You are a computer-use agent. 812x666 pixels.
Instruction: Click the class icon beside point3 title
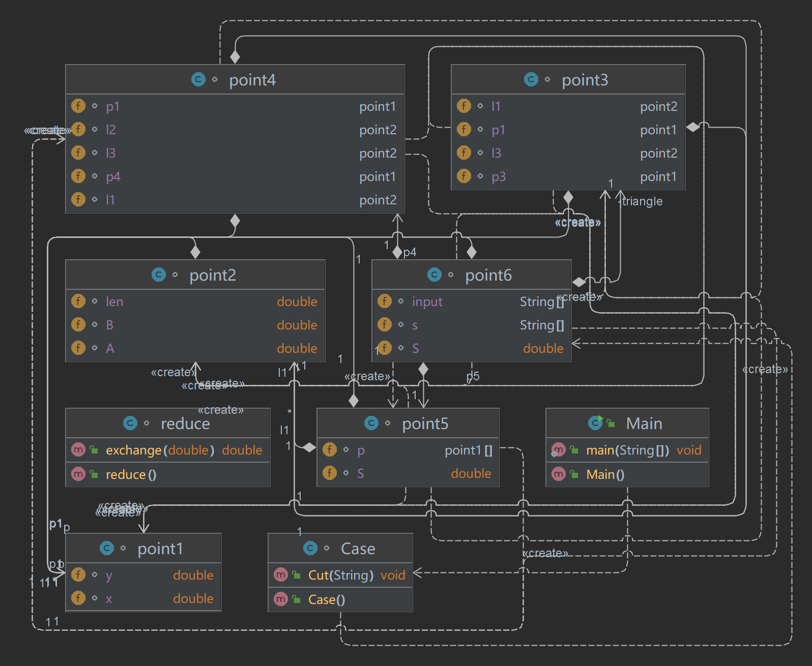coord(531,79)
